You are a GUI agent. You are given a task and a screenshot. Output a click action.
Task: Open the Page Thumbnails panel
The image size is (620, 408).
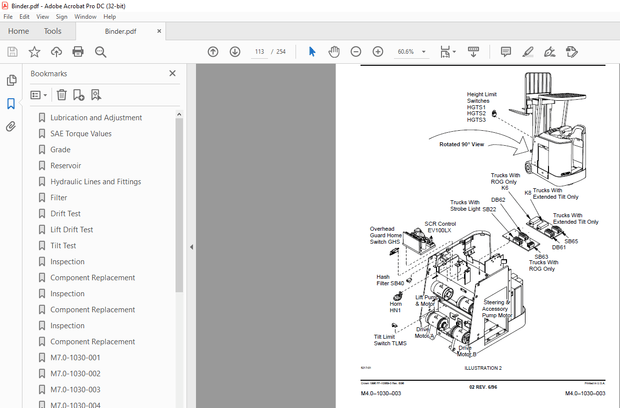(11, 80)
